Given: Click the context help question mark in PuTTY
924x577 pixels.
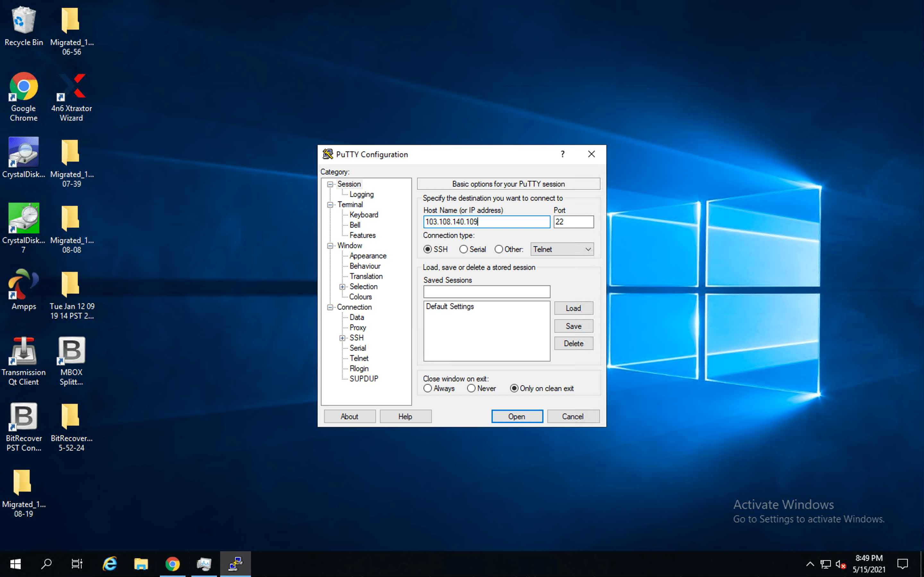Looking at the screenshot, I should [x=562, y=154].
